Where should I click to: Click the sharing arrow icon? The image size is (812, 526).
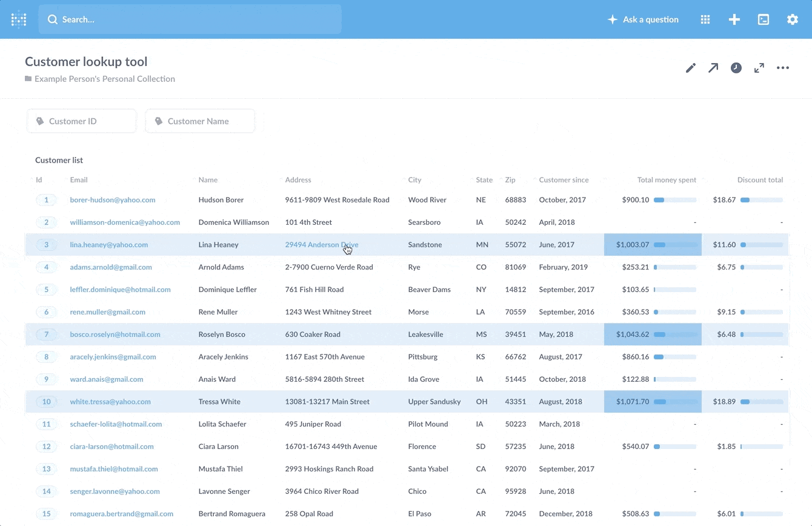[x=713, y=68]
